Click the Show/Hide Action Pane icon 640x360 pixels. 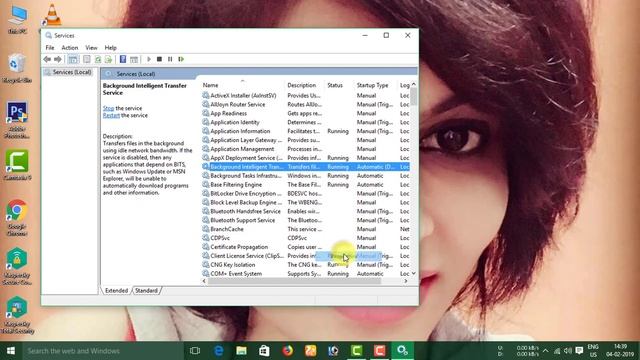134,60
